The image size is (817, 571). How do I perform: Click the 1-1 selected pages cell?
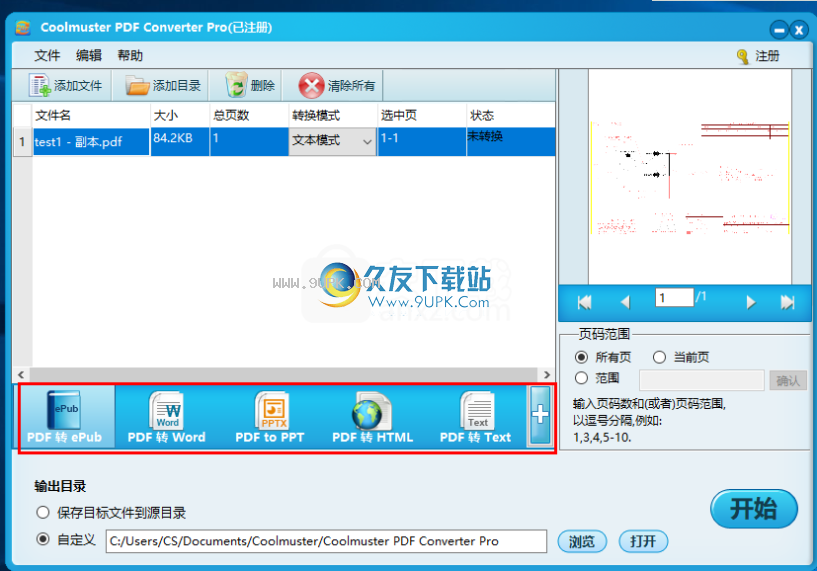click(x=422, y=142)
